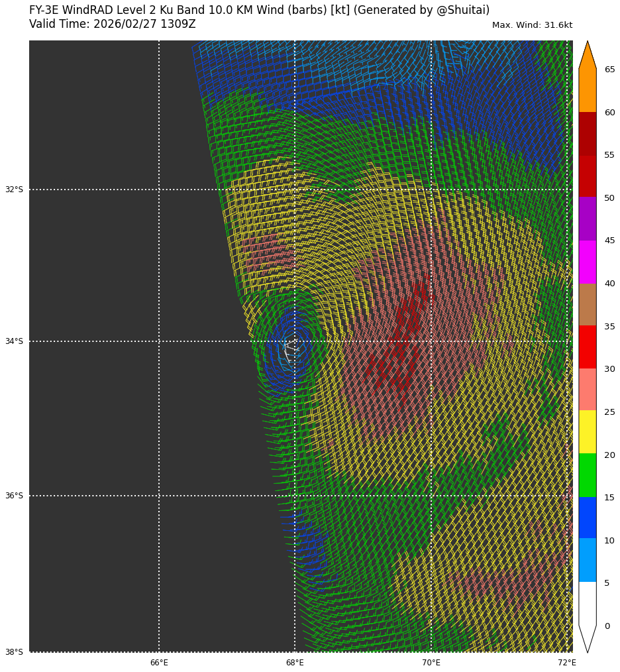This screenshot has height=672, width=620.
Task: Select the yellow 20-25 kt colorbar band
Action: pyautogui.click(x=588, y=431)
